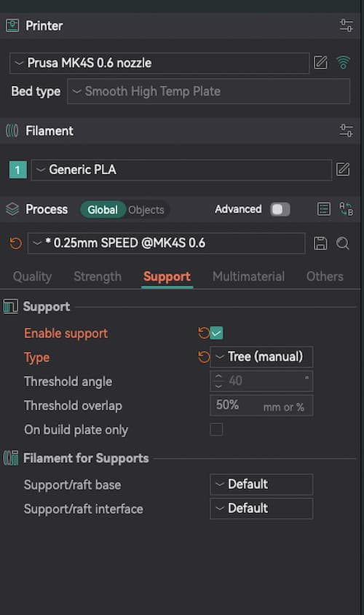Edit the Generic PLA filament preset

342,170
